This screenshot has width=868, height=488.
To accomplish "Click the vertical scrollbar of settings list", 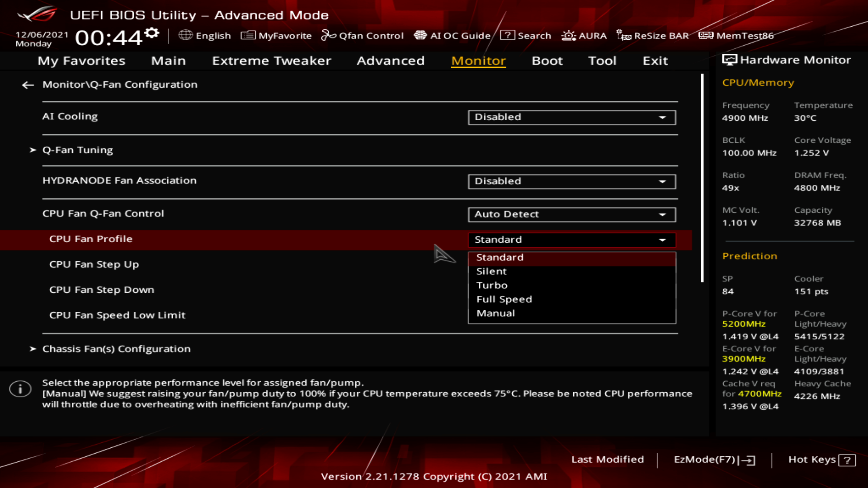I will coord(702,178).
